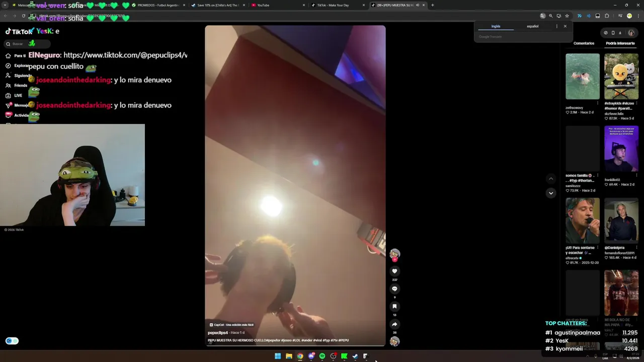Switch to Save 10% Chilla's Art tab
644x362 pixels.
(218, 5)
